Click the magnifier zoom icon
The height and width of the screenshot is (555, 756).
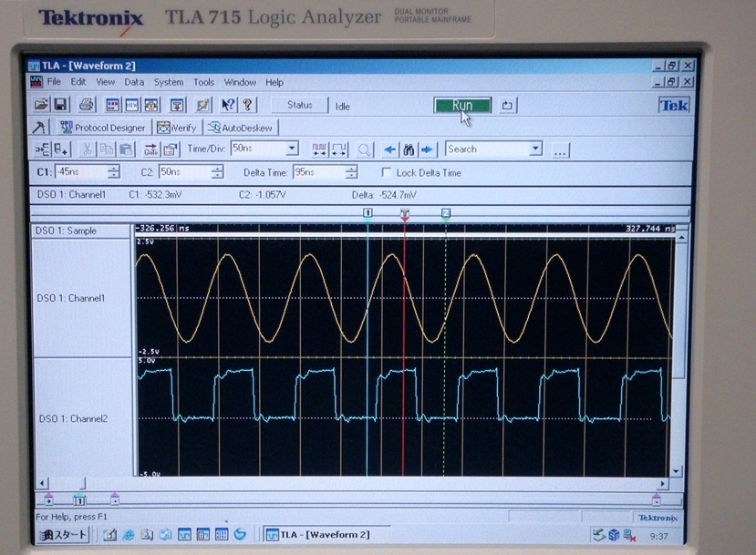click(x=365, y=149)
